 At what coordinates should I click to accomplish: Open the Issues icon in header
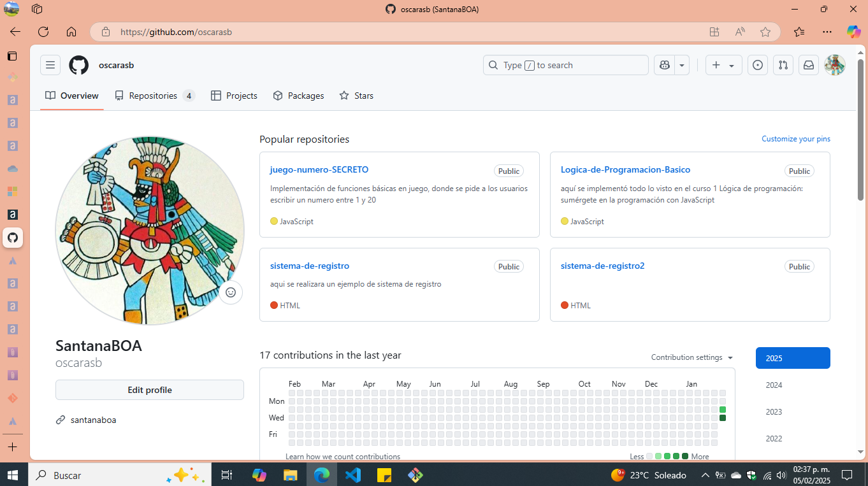point(757,65)
